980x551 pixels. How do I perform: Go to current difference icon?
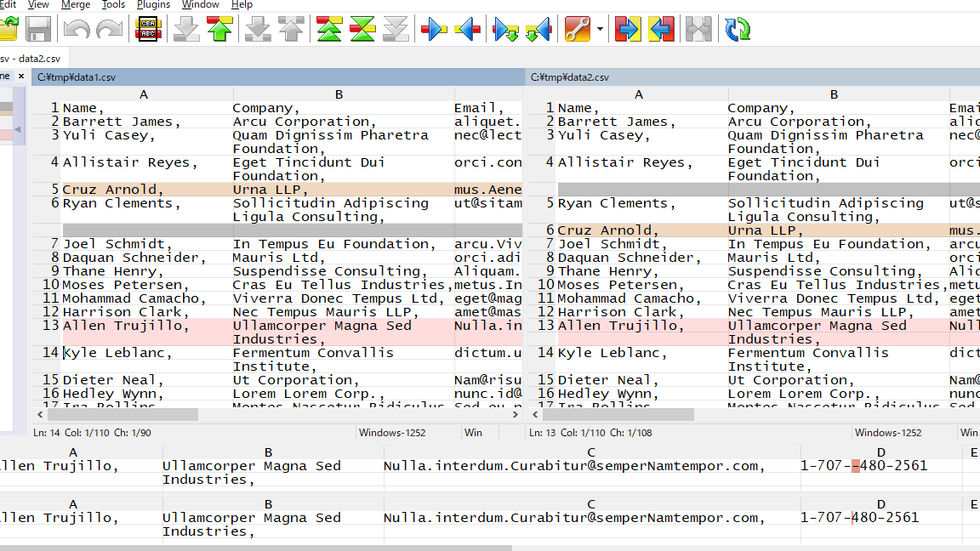click(362, 30)
